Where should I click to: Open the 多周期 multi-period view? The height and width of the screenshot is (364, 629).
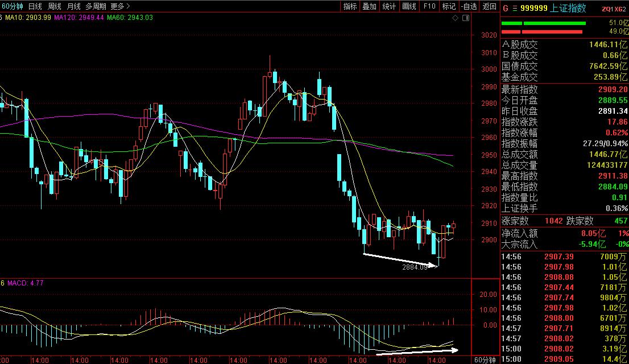[96, 6]
